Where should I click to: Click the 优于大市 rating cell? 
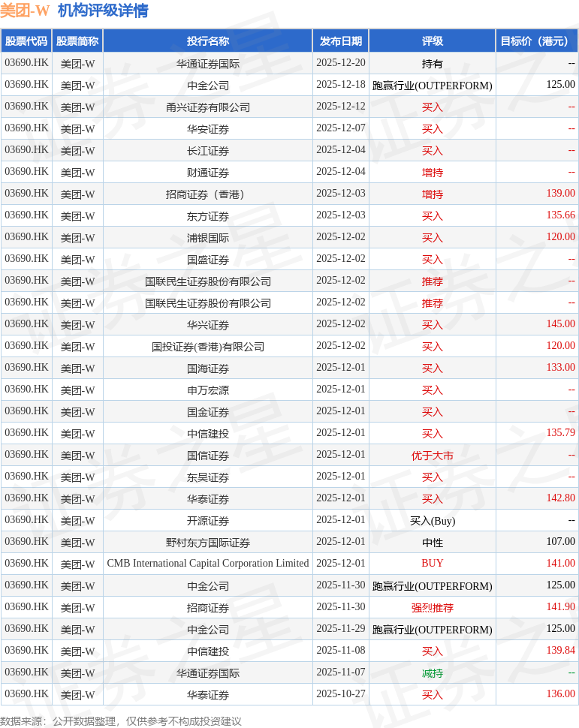[432, 456]
